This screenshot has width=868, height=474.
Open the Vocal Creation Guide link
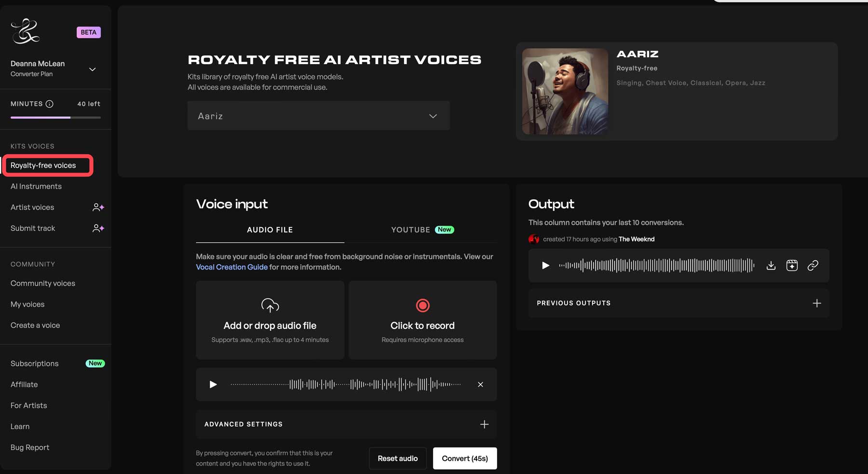coord(231,267)
